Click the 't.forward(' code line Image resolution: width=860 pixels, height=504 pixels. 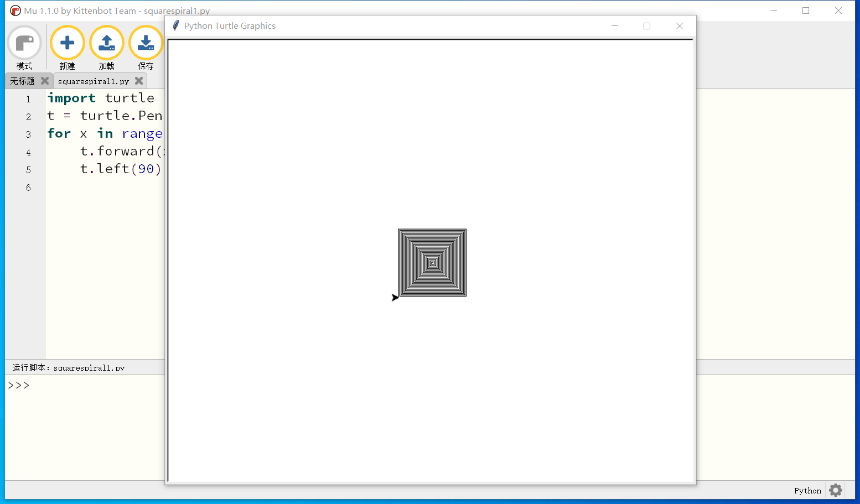[x=122, y=151]
